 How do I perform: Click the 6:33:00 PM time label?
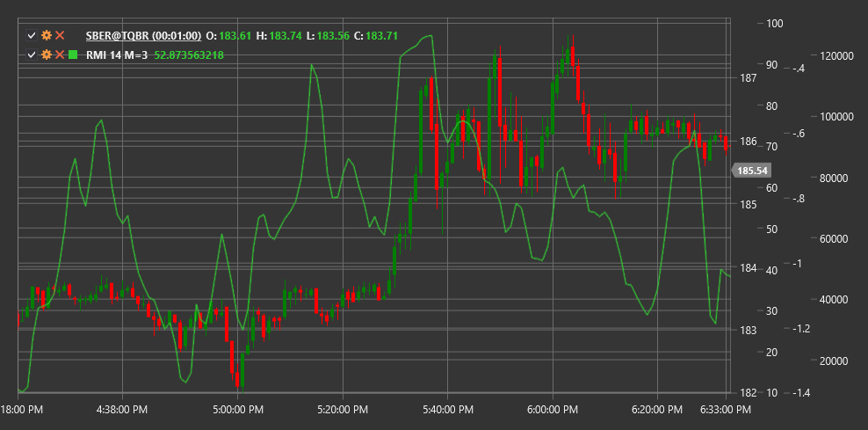coord(725,411)
